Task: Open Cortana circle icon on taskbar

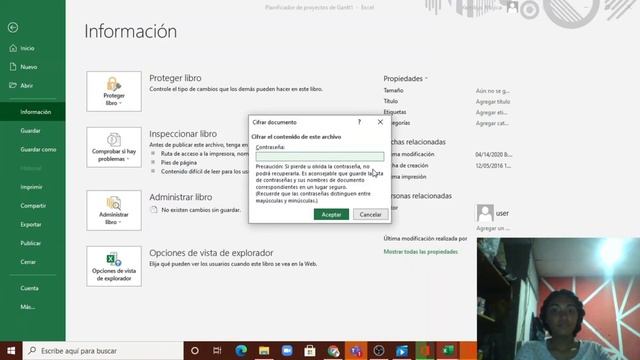Action: pyautogui.click(x=195, y=351)
